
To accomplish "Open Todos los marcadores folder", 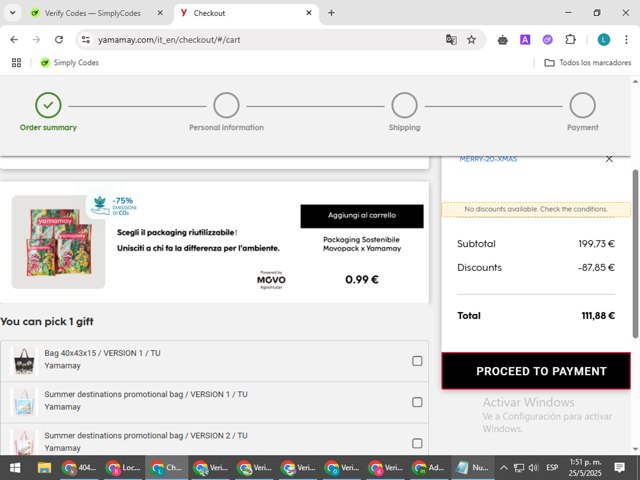I will coord(587,62).
